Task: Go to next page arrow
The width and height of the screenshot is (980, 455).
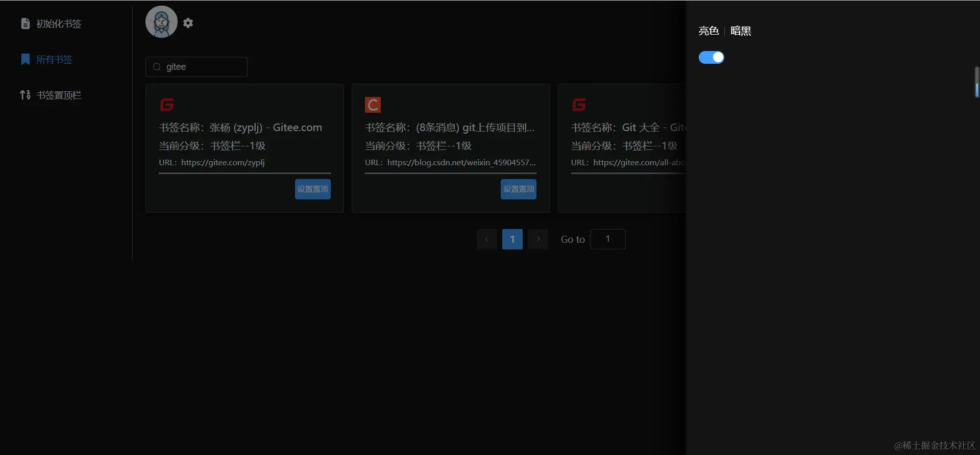Action: [x=538, y=239]
